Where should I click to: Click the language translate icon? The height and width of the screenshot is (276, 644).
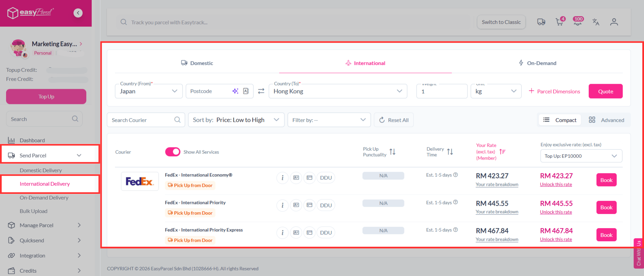[x=595, y=22]
